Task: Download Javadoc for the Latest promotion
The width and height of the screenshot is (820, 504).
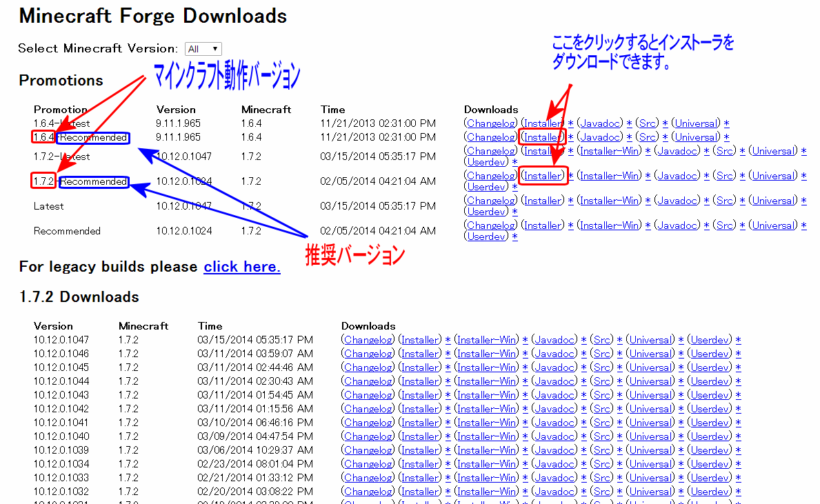Action: click(x=677, y=201)
